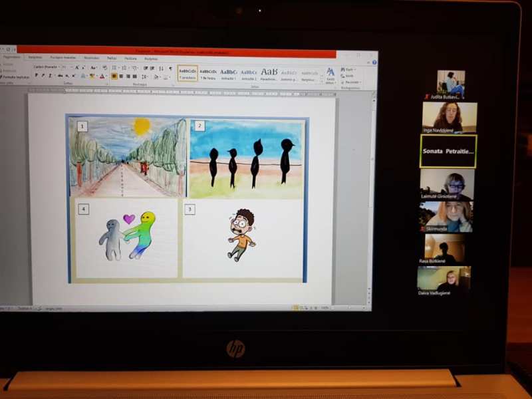Image resolution: width=532 pixels, height=399 pixels.
Task: Click the Format Painter button
Action: click(15, 77)
